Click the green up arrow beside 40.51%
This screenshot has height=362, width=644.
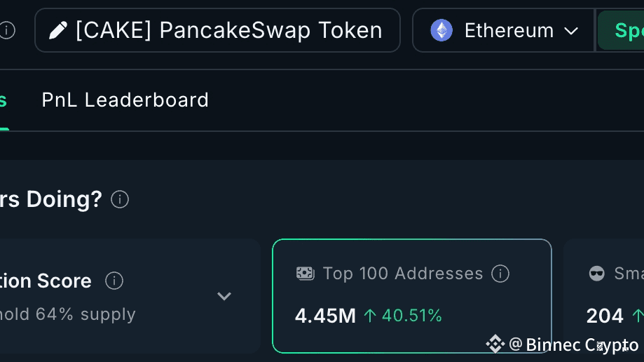tap(370, 316)
